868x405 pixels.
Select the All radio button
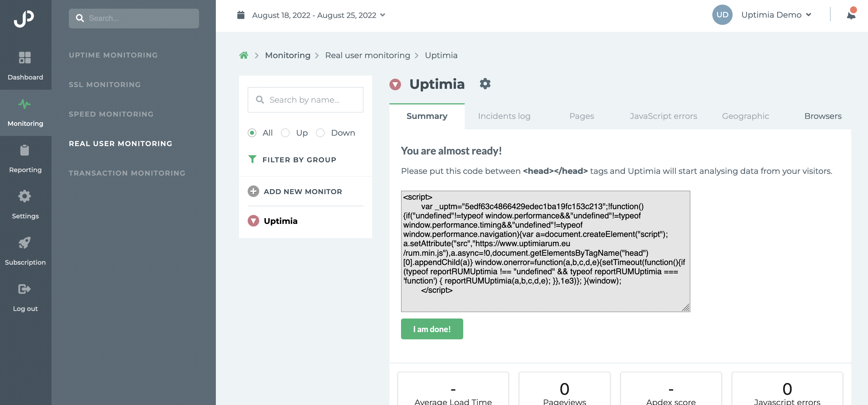252,133
